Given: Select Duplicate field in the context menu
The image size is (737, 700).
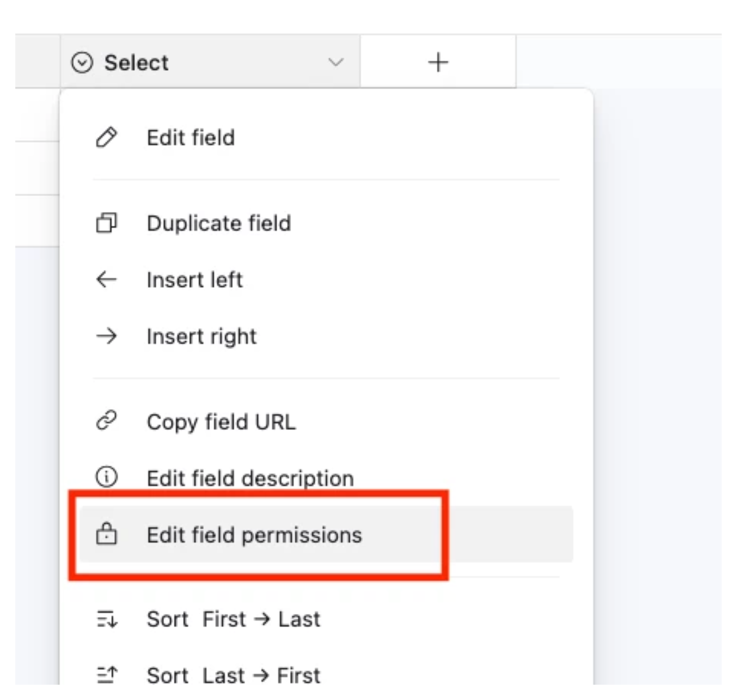Looking at the screenshot, I should pyautogui.click(x=219, y=223).
